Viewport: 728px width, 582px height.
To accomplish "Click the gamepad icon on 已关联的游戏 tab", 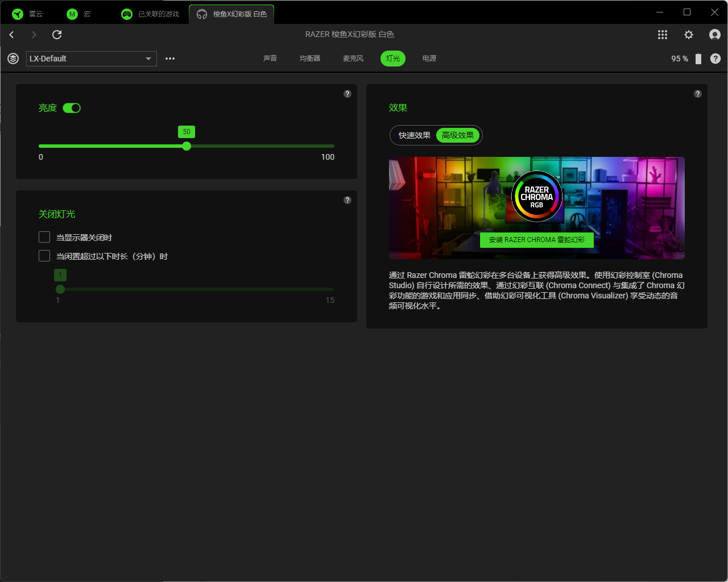I will click(x=127, y=14).
